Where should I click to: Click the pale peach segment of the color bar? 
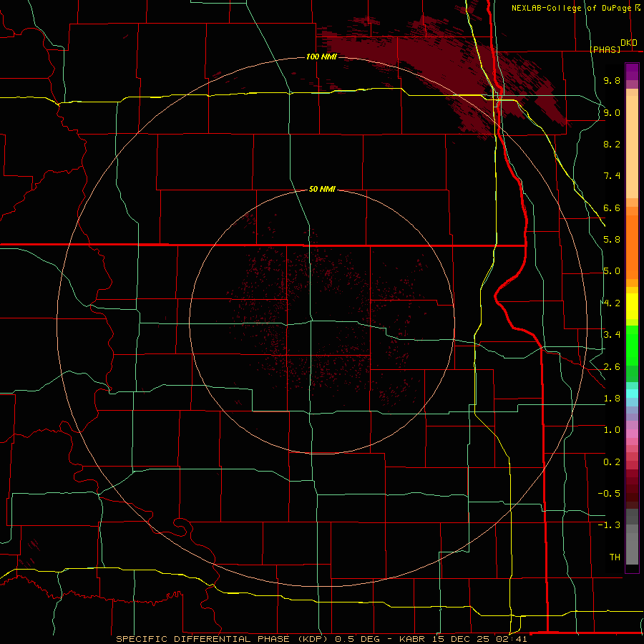click(632, 147)
